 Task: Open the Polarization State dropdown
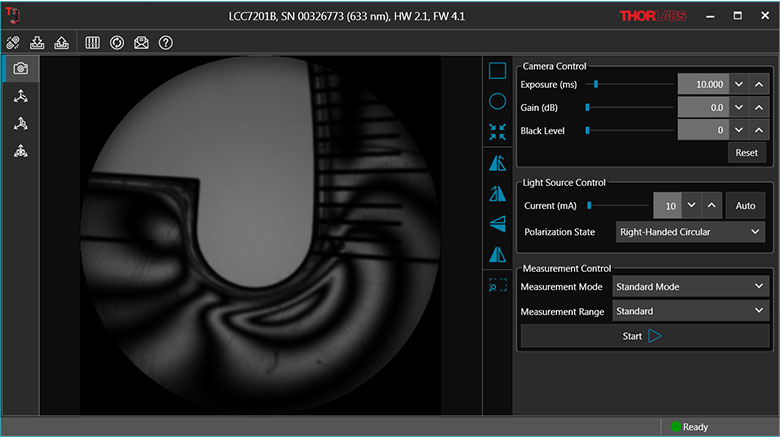(690, 232)
